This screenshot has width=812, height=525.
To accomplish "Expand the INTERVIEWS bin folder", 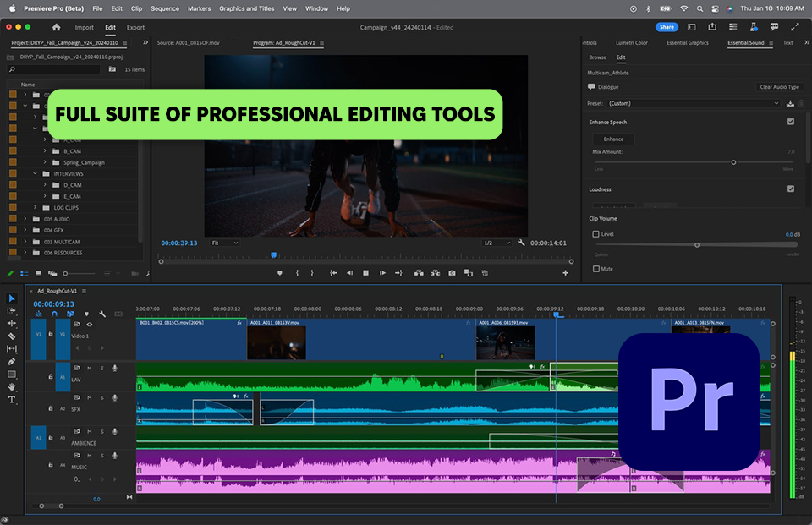I will (36, 173).
